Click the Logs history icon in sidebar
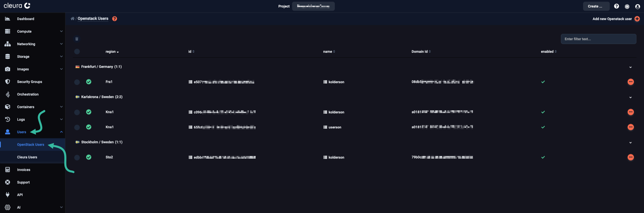 (x=7, y=119)
